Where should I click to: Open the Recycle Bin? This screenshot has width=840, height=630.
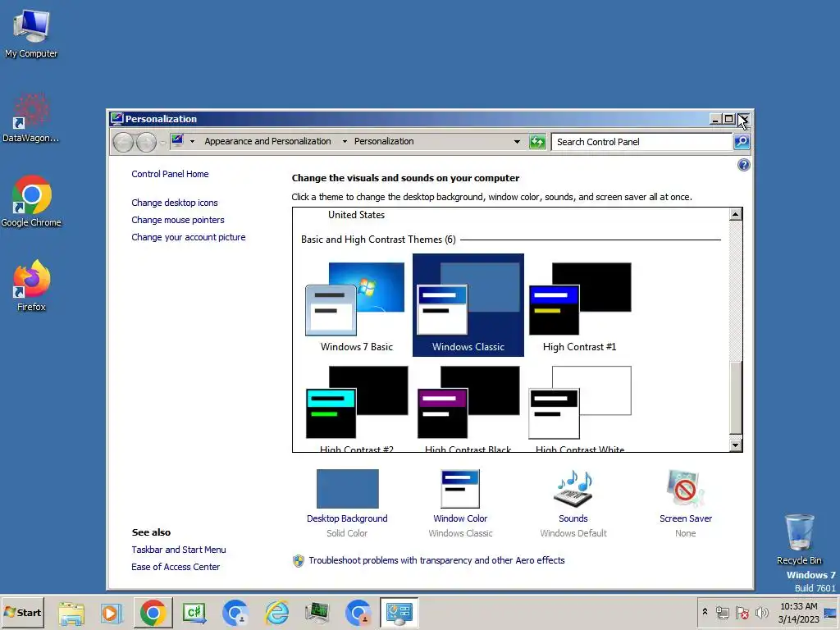point(799,539)
